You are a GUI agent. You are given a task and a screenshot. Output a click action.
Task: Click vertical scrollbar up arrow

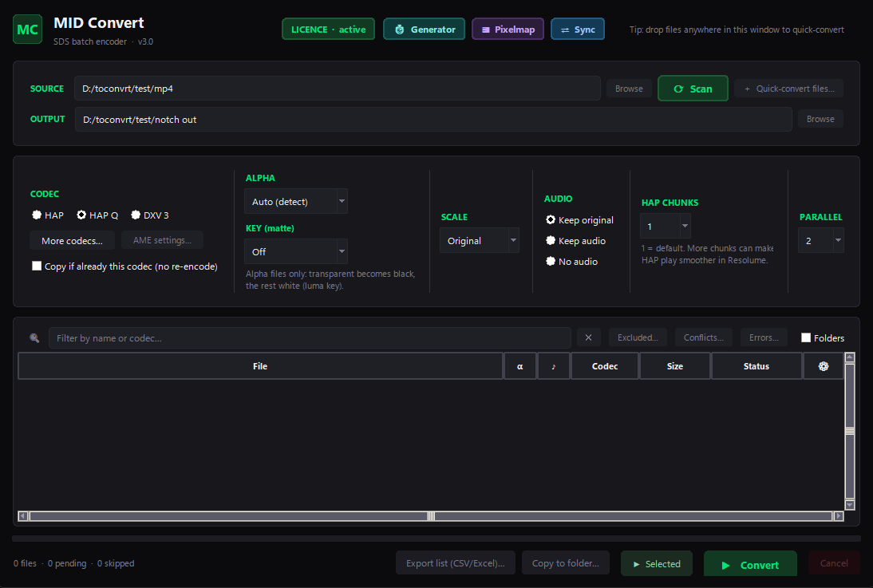point(850,357)
